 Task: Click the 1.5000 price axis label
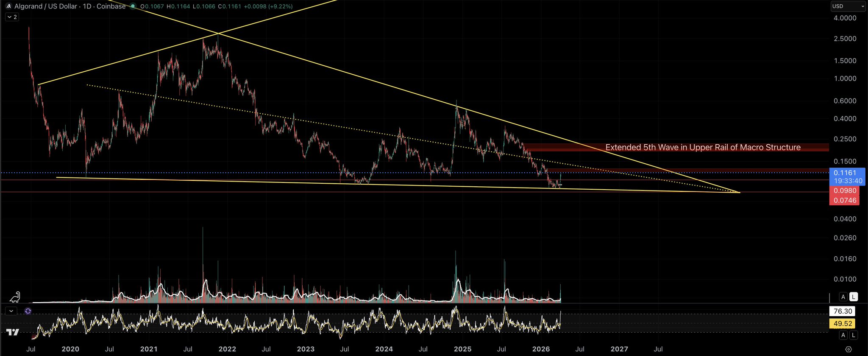point(845,61)
